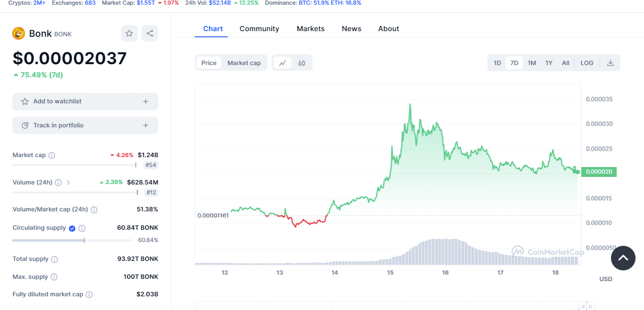
Task: Click the $0.00002037 price heading
Action: pyautogui.click(x=70, y=59)
